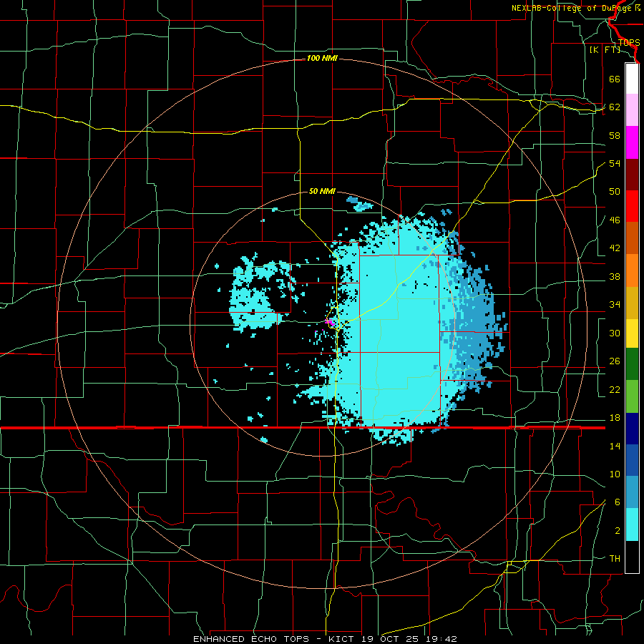The height and width of the screenshot is (644, 644).
Task: Click the legend value 58
Action: click(615, 135)
